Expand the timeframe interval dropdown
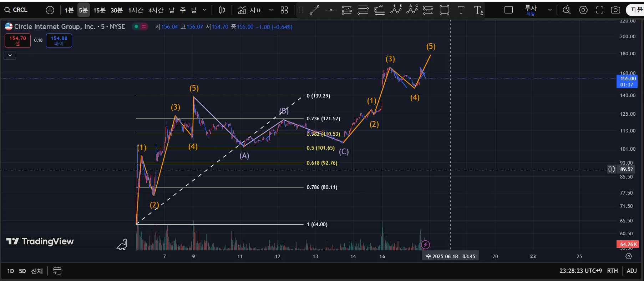 pos(204,10)
